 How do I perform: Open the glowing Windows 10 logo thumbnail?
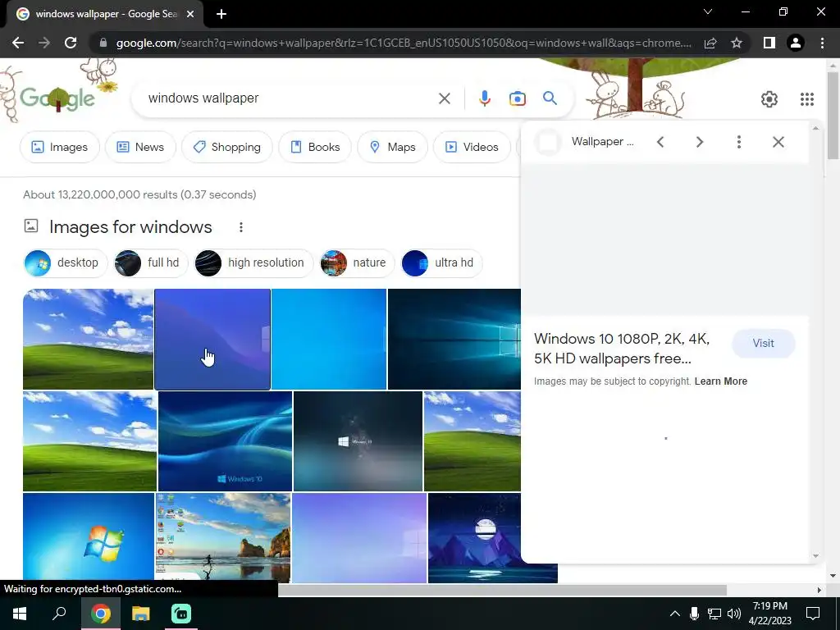click(x=454, y=339)
